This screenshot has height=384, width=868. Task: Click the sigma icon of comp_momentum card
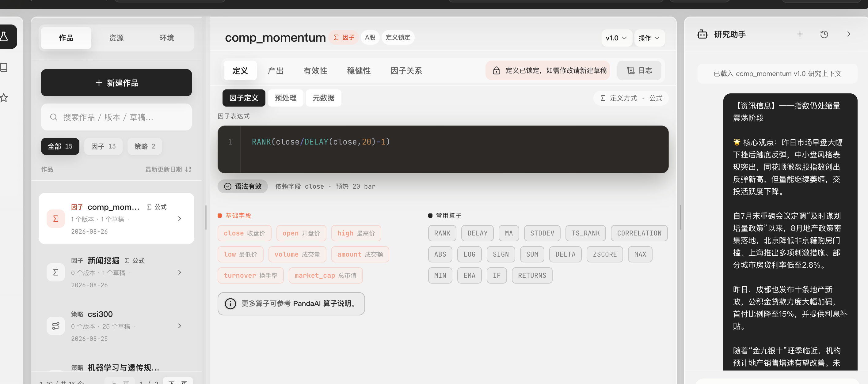click(x=55, y=219)
